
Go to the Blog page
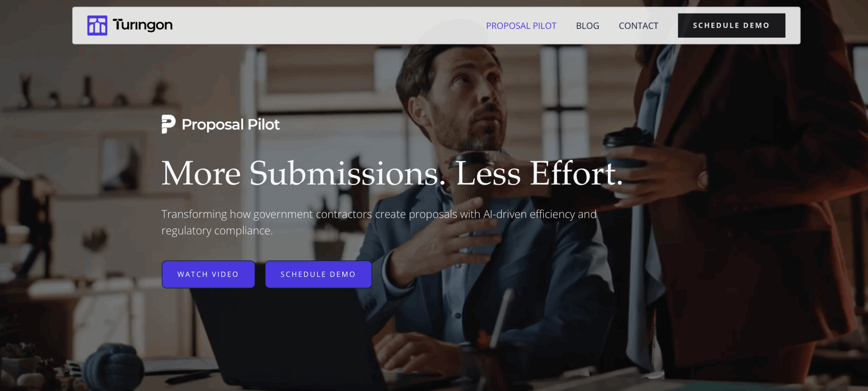tap(588, 26)
